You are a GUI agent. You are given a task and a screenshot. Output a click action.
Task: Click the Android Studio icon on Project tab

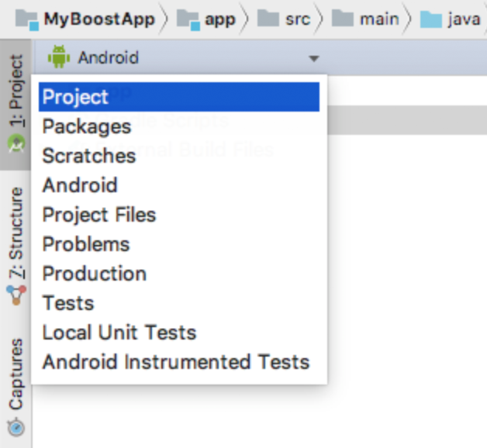pos(16,143)
